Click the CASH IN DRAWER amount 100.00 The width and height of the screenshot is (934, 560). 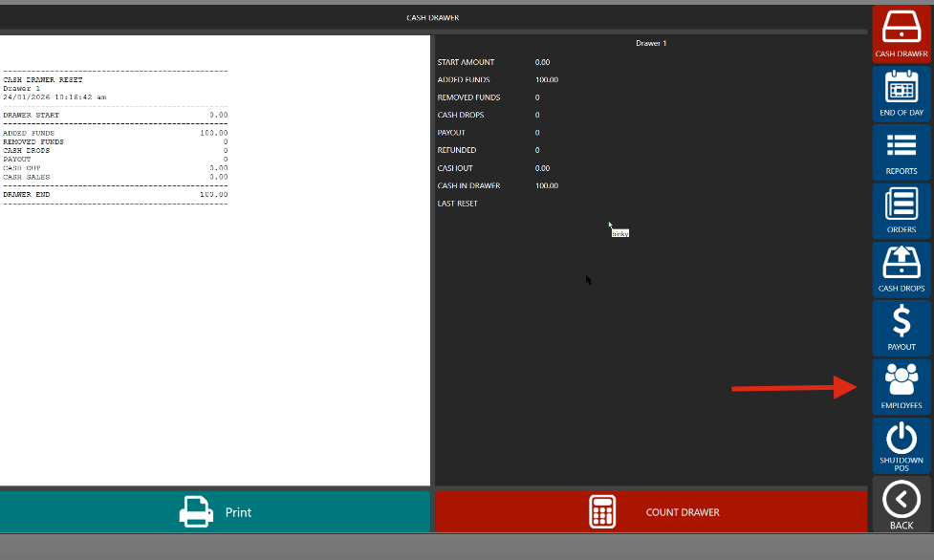[x=547, y=185]
